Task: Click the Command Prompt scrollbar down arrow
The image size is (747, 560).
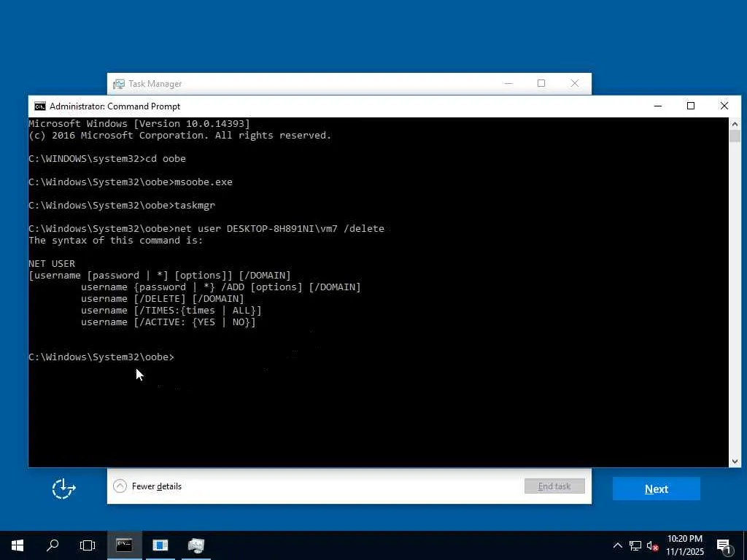Action: tap(735, 462)
